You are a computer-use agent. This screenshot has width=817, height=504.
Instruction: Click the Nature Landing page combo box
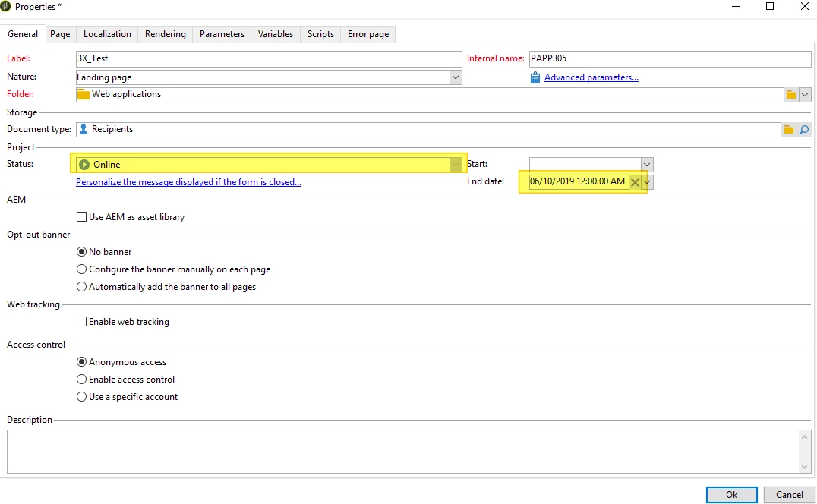(x=269, y=77)
